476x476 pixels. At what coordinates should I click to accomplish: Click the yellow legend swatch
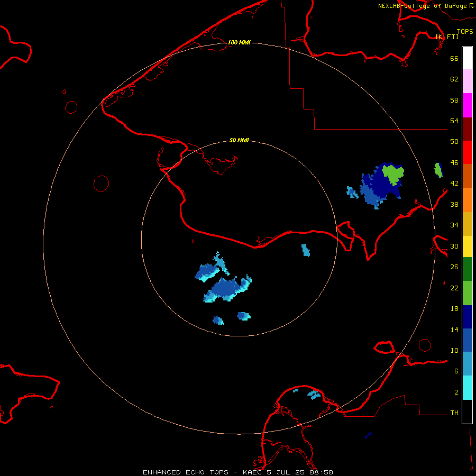tap(467, 246)
